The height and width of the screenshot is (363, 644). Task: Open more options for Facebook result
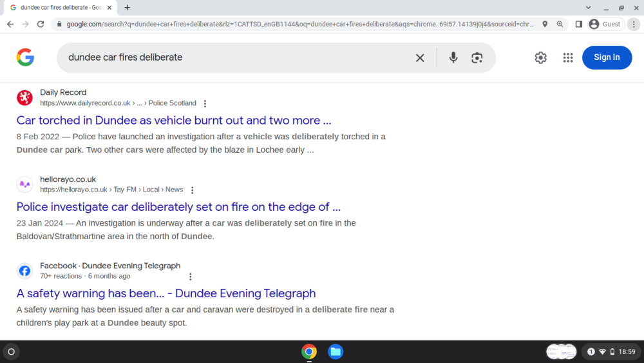tap(190, 277)
